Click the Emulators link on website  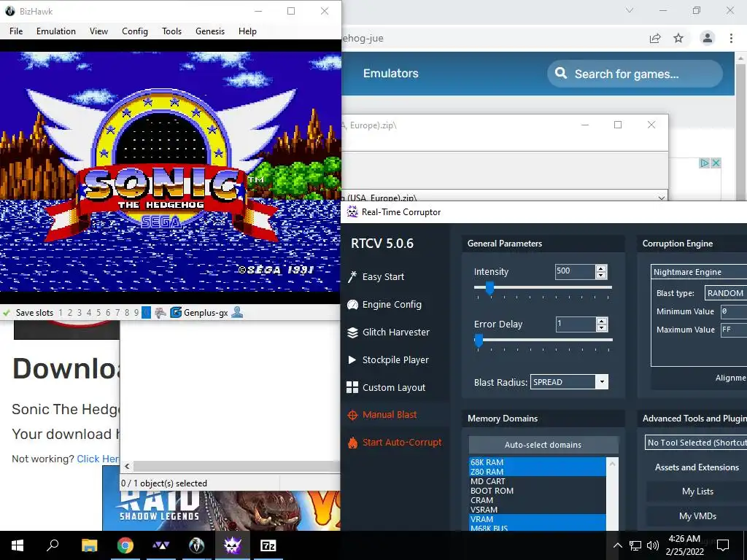pyautogui.click(x=391, y=74)
